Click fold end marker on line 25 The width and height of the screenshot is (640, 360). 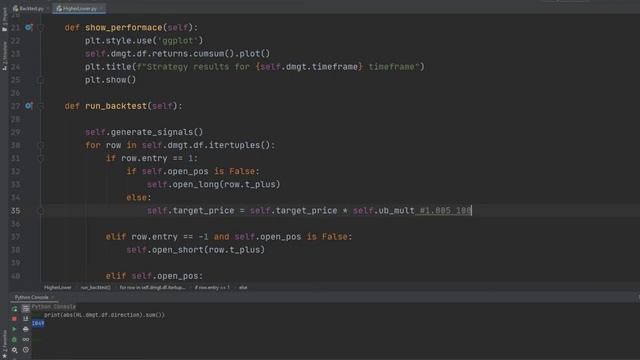tap(41, 80)
